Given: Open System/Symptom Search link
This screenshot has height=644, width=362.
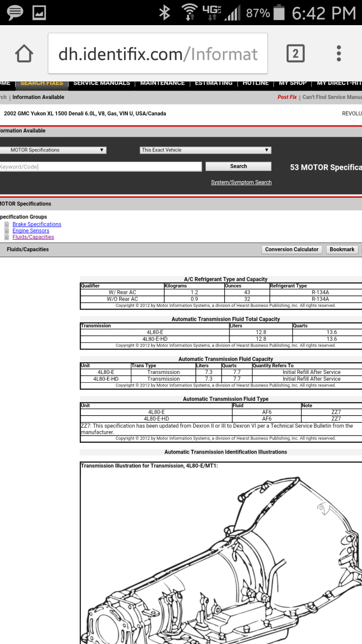Looking at the screenshot, I should [x=241, y=182].
